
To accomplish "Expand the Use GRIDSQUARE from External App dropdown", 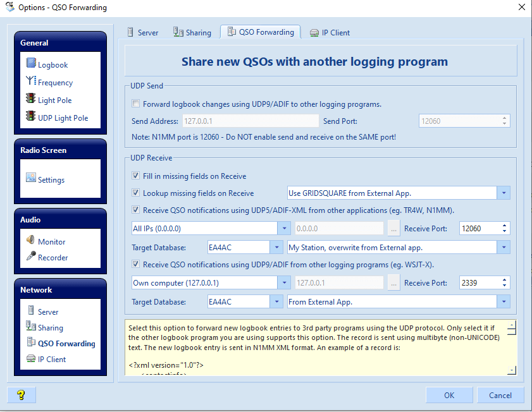I will pyautogui.click(x=504, y=193).
